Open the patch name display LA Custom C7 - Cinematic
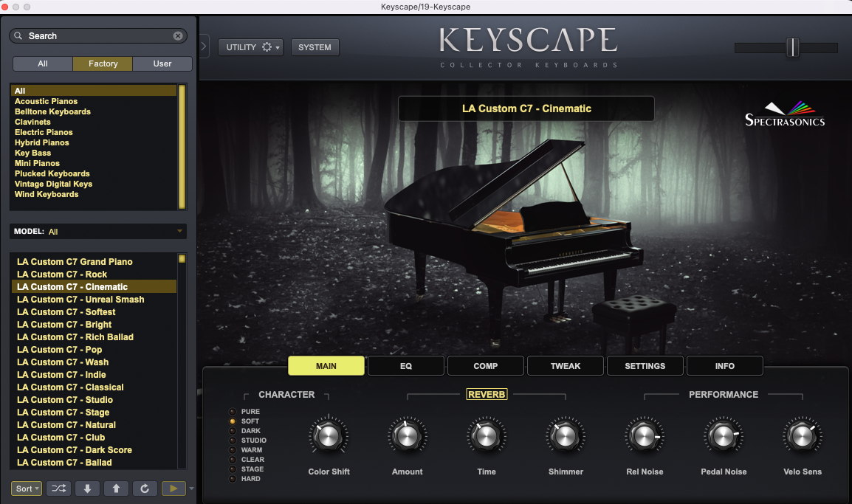Image resolution: width=852 pixels, height=504 pixels. coord(526,108)
